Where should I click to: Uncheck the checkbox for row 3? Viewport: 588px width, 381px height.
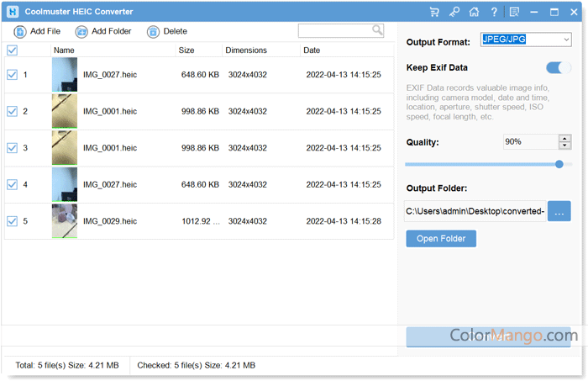[x=12, y=148]
